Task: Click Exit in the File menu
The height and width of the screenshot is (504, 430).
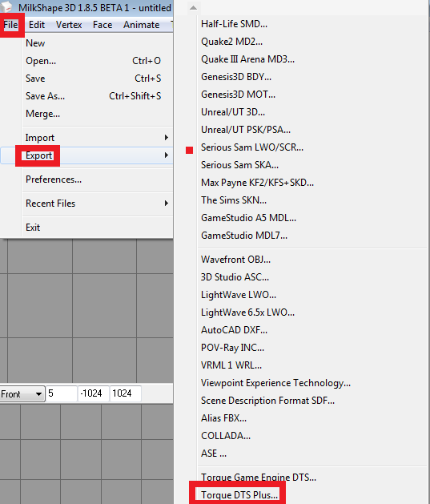Action: pyautogui.click(x=33, y=228)
